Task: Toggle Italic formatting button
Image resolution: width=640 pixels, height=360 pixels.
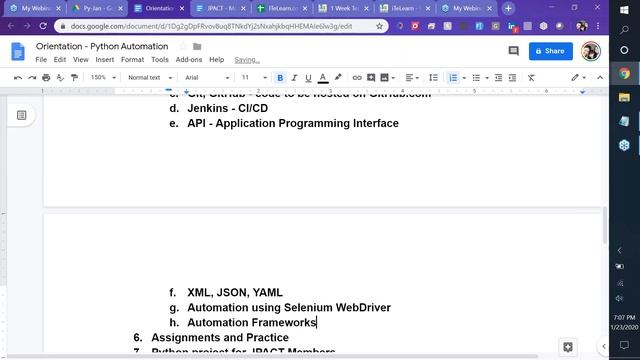Action: click(294, 78)
